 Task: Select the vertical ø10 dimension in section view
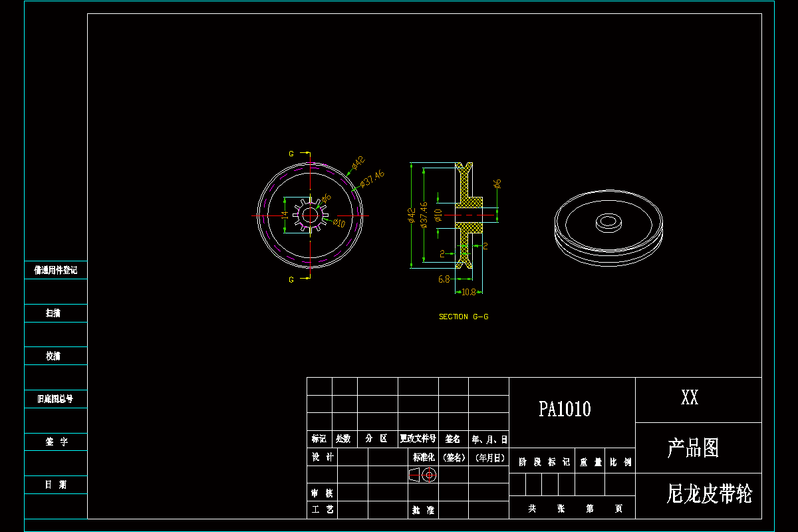[438, 214]
